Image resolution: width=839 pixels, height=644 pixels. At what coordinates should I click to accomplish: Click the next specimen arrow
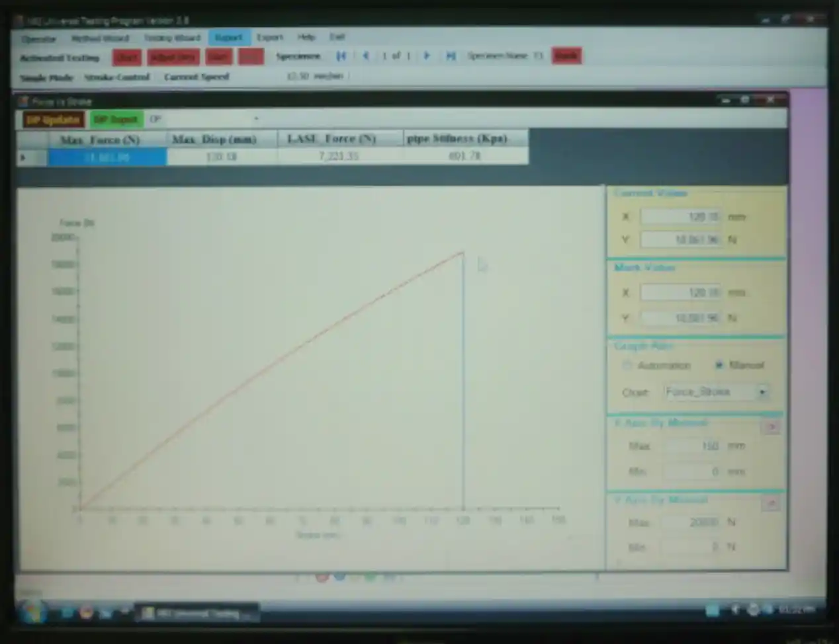point(427,56)
